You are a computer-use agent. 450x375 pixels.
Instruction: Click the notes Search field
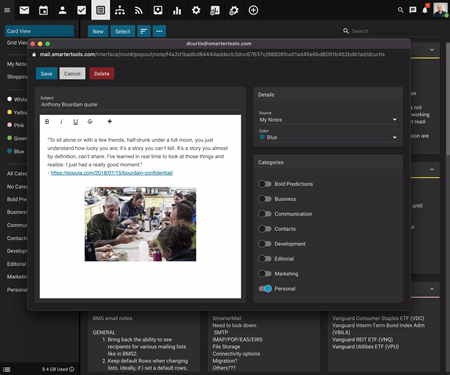click(x=392, y=31)
